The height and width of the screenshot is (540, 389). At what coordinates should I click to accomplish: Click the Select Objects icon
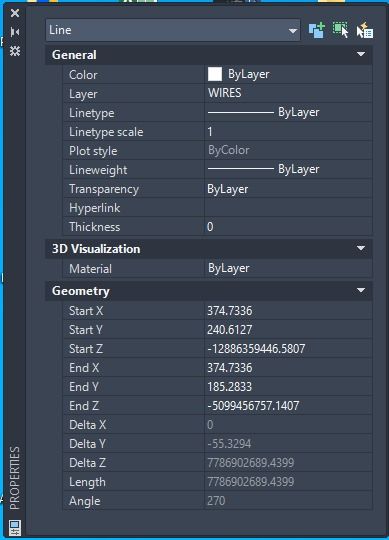point(340,30)
